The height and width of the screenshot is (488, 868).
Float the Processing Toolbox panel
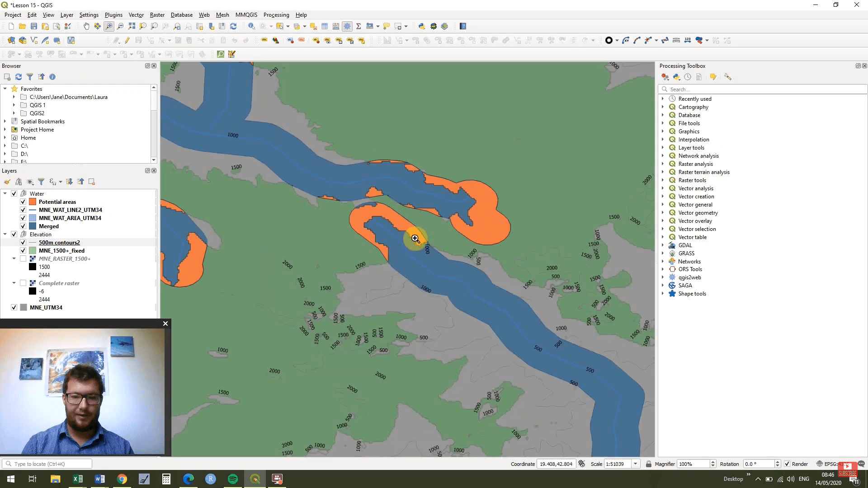(x=858, y=66)
